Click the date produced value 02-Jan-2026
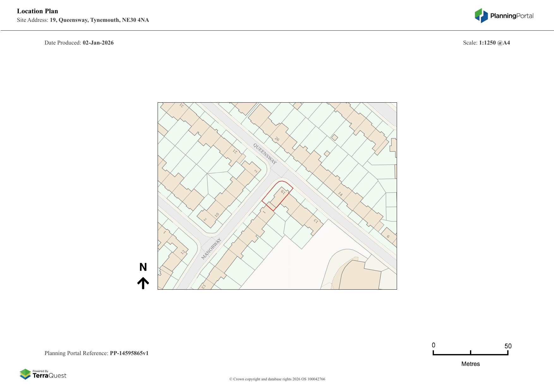This screenshot has width=554, height=392. tap(98, 43)
